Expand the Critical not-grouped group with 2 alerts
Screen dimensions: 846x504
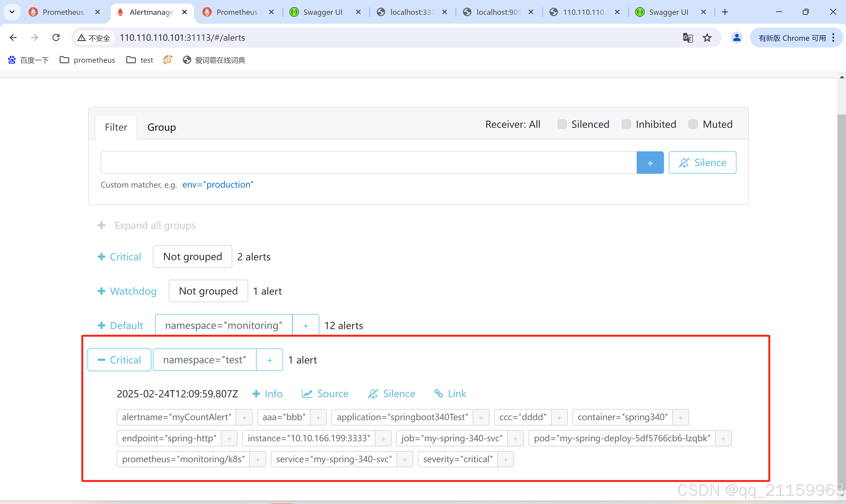click(x=119, y=257)
